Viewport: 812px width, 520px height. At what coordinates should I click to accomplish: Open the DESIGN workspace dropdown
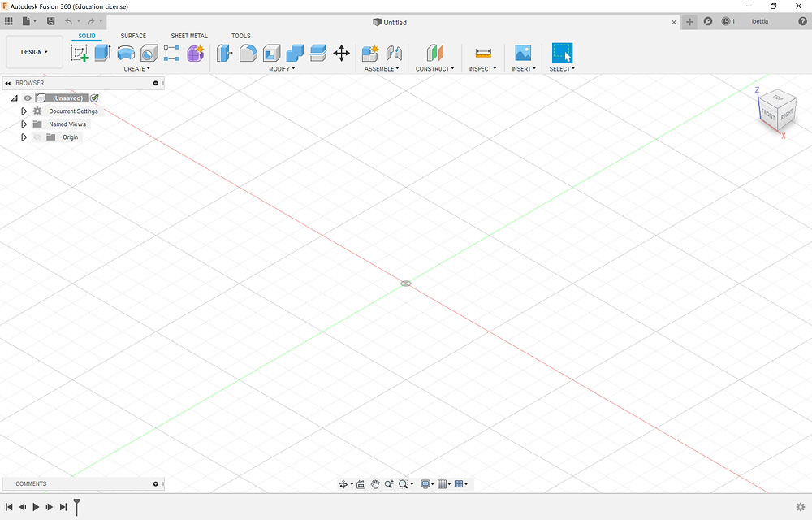(34, 52)
